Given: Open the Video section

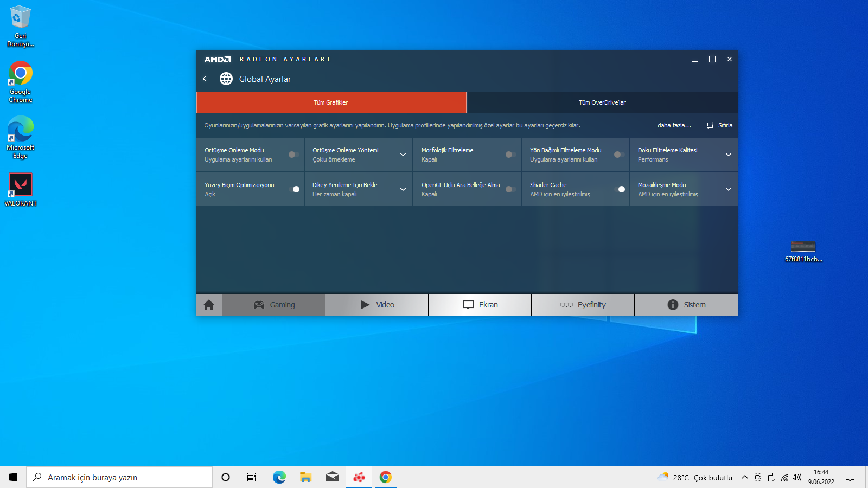Looking at the screenshot, I should [377, 305].
